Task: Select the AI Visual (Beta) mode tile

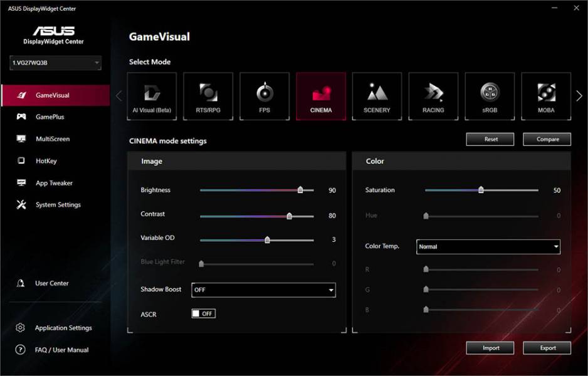Action: [x=152, y=97]
